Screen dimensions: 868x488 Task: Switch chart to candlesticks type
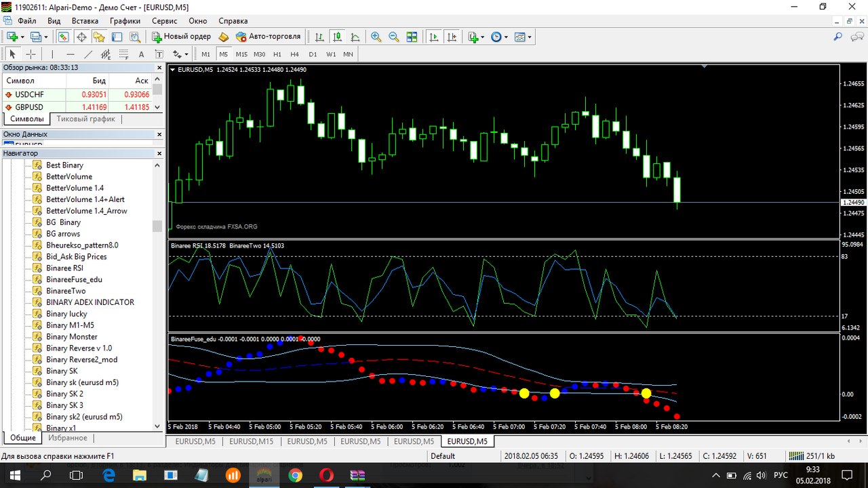pyautogui.click(x=337, y=37)
